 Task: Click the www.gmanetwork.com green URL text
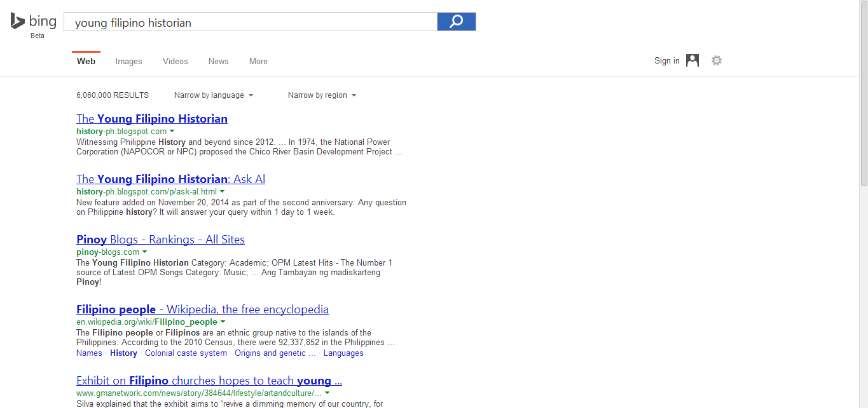pos(198,393)
